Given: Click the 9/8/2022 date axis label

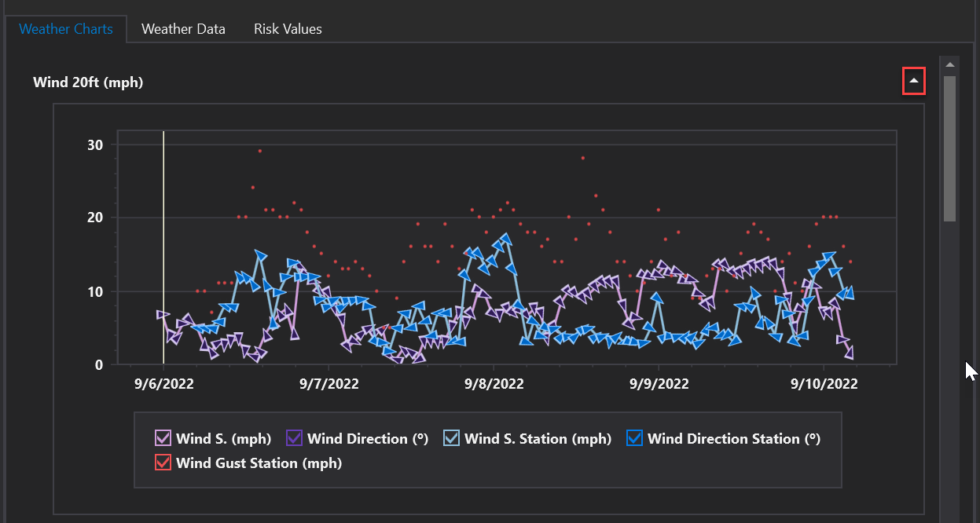Looking at the screenshot, I should pyautogui.click(x=494, y=384).
